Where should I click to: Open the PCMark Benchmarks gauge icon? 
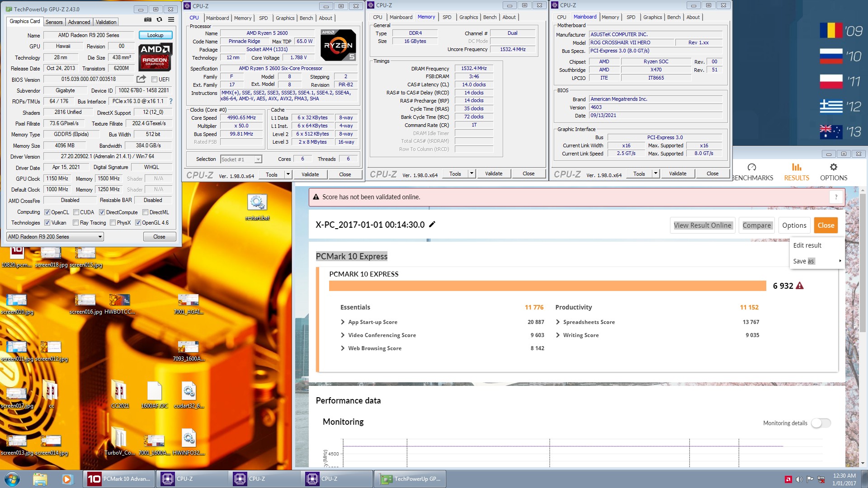tap(752, 167)
